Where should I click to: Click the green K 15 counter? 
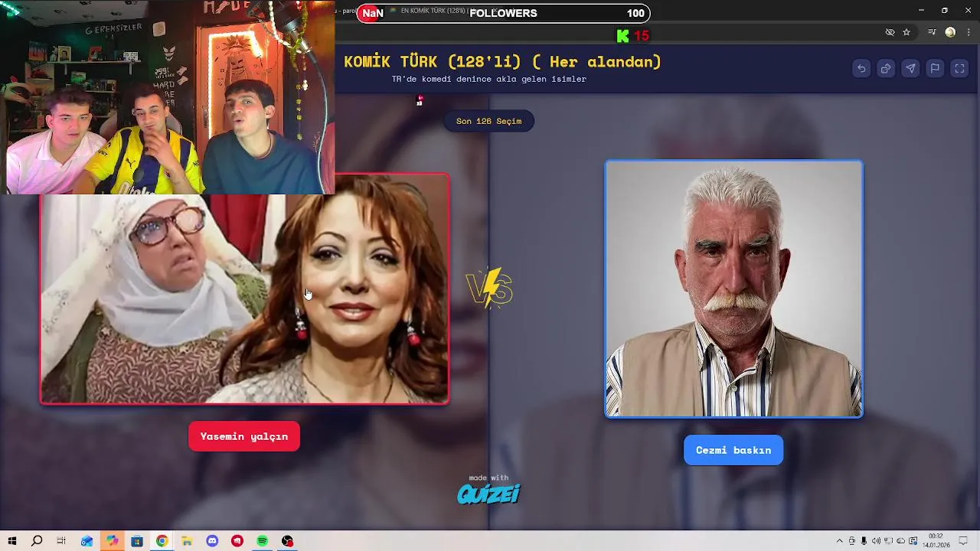(x=632, y=35)
